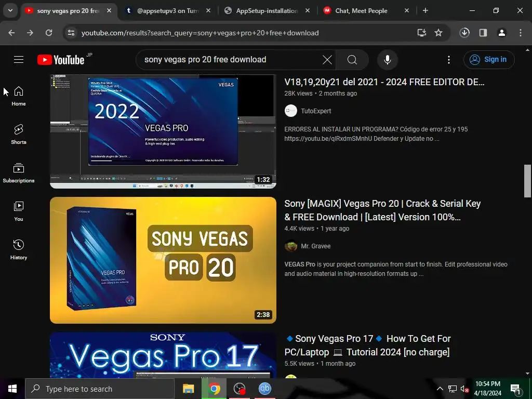
Task: Clear the search query with X
Action: click(x=327, y=60)
